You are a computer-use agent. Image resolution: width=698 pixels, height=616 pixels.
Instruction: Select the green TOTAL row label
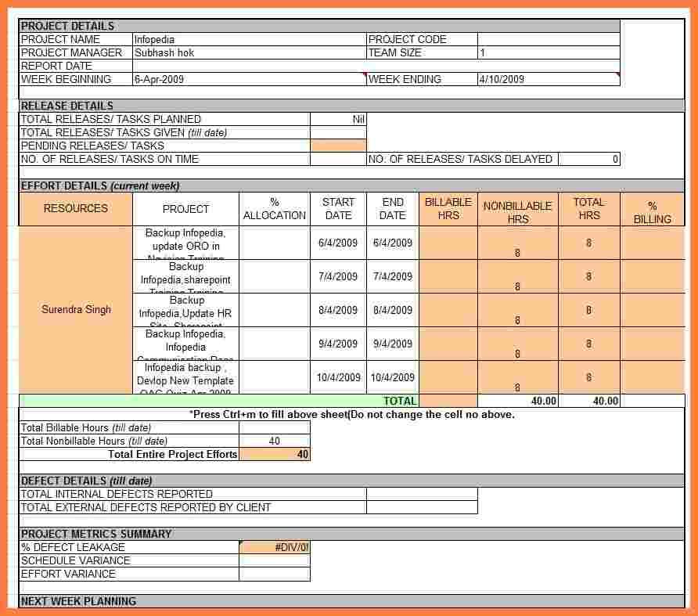[219, 401]
